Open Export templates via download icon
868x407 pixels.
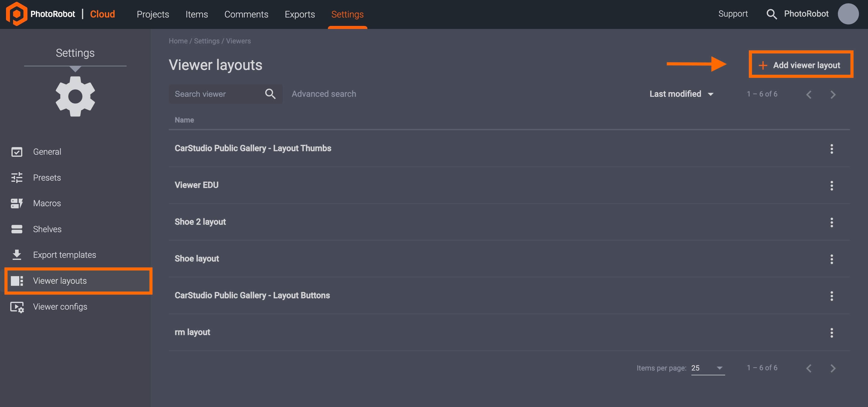click(17, 255)
